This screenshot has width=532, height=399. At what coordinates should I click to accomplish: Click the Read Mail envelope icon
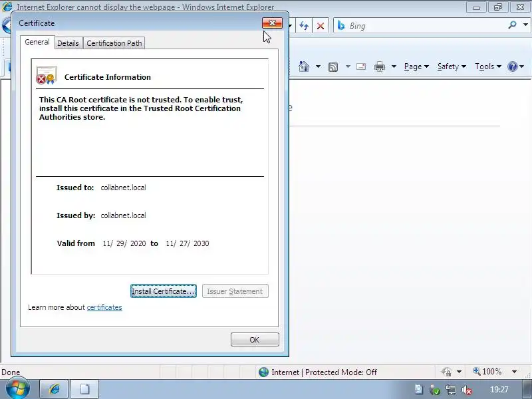click(361, 66)
